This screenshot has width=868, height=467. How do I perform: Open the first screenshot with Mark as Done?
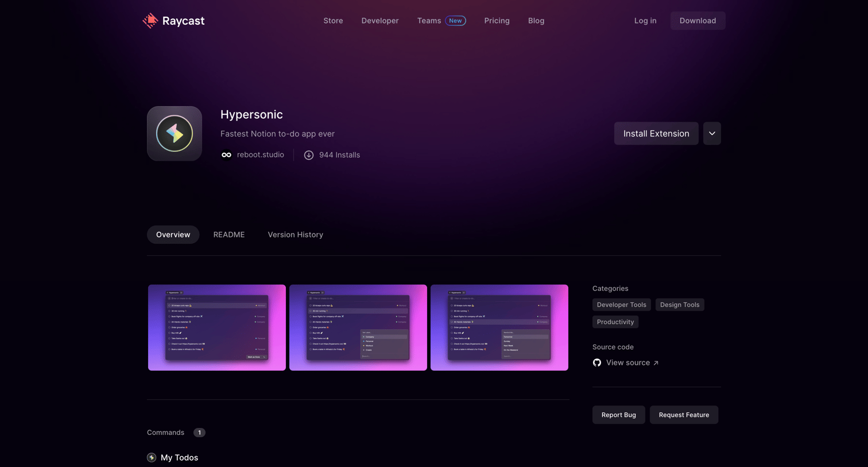point(217,328)
